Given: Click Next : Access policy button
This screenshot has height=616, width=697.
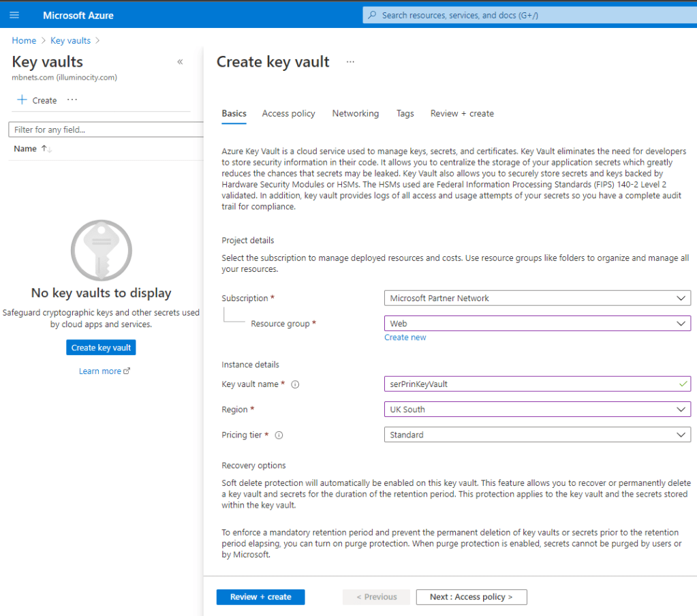Looking at the screenshot, I should coord(471,597).
